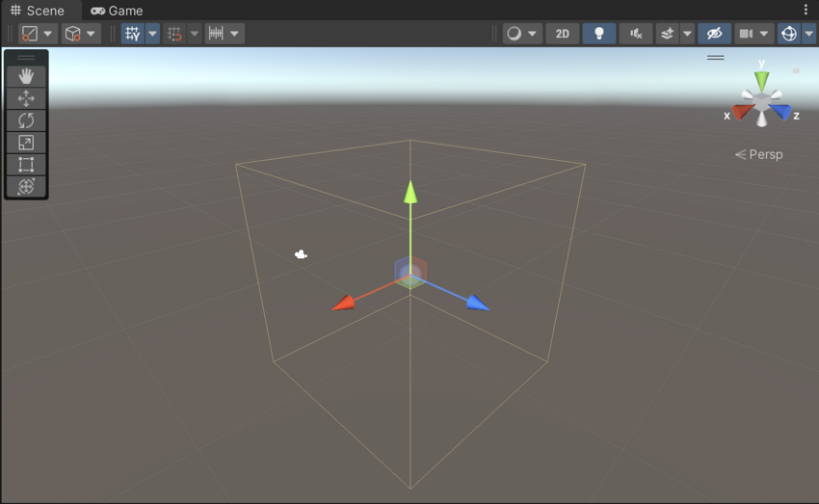Switch to the Game tab
This screenshot has height=504, width=819.
pos(117,11)
